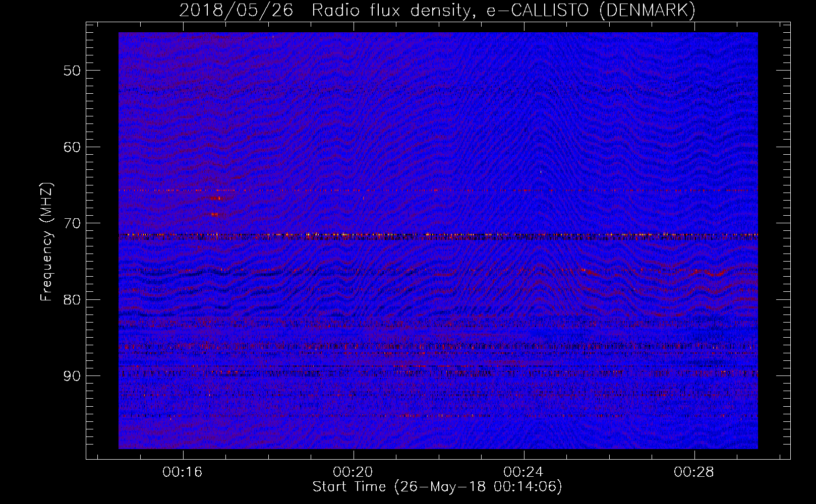This screenshot has height=504, width=816.
Task: Click the 'Frequency (MHZ)' axis label
Action: (x=46, y=242)
